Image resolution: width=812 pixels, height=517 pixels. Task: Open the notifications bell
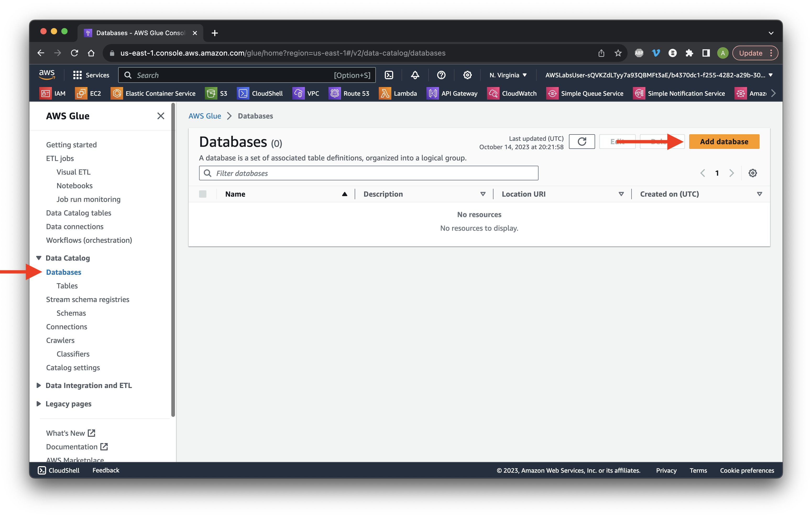pyautogui.click(x=415, y=75)
